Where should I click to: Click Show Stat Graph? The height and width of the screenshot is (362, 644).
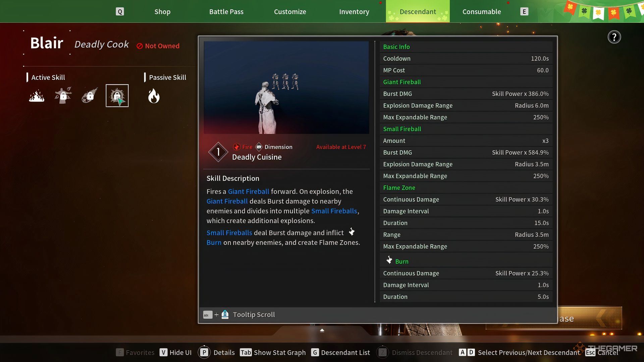(280, 352)
